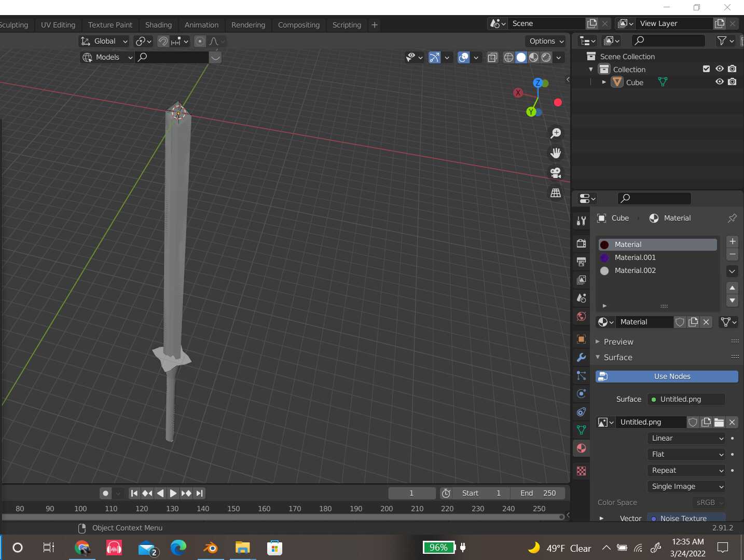
Task: Click the zoom magnifier icon in viewport
Action: 556,133
